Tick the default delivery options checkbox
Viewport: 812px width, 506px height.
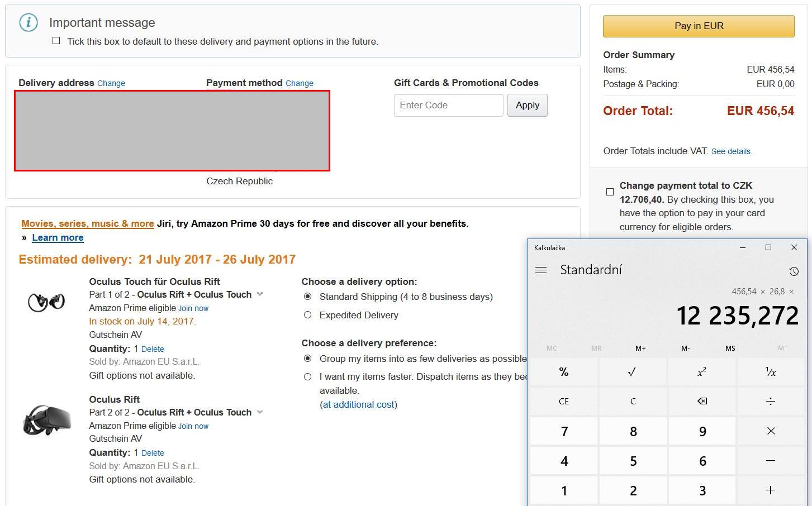[x=56, y=41]
